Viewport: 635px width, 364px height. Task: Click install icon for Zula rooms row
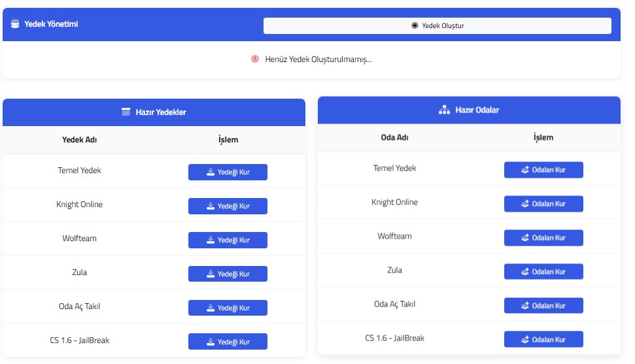tap(524, 272)
